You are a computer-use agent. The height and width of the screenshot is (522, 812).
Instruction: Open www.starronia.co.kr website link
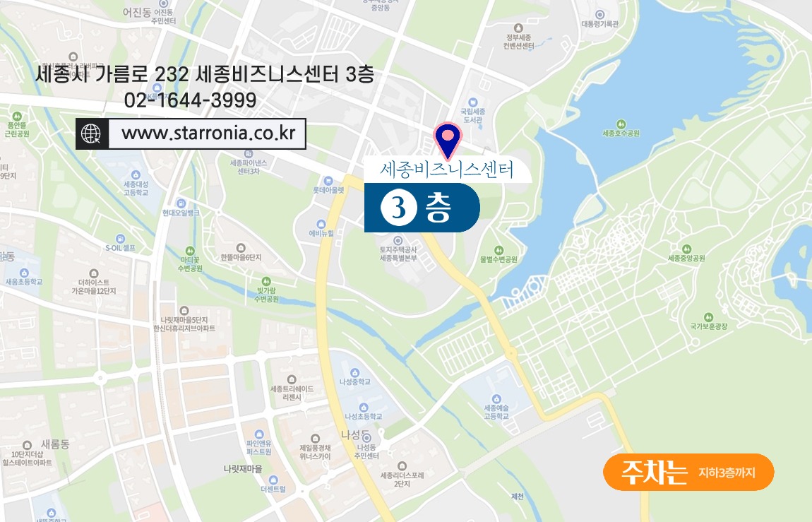click(208, 134)
